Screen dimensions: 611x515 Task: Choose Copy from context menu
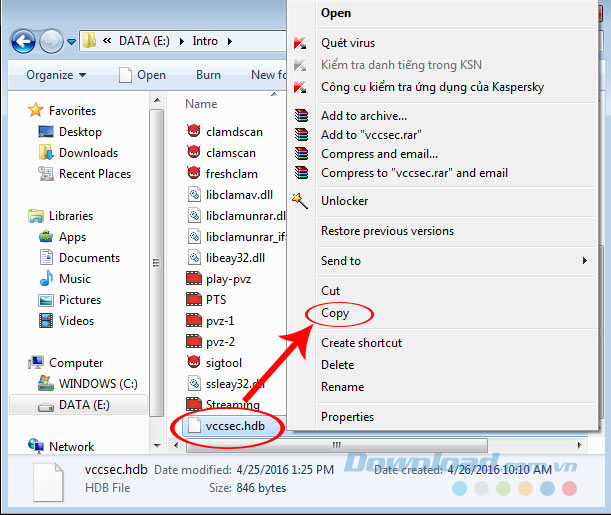(x=335, y=313)
